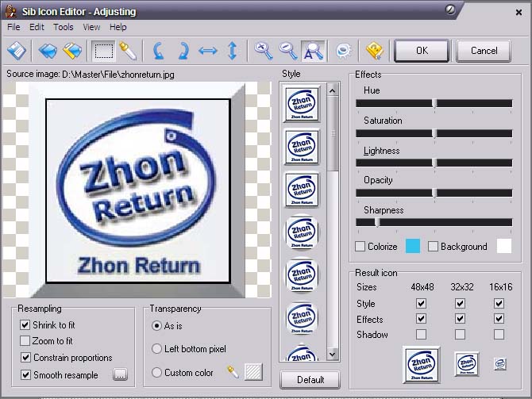Click the yellow save folder toolbar icon

[72, 51]
